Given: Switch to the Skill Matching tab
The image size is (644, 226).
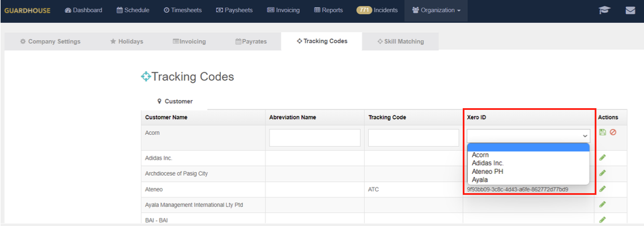Looking at the screenshot, I should [400, 41].
